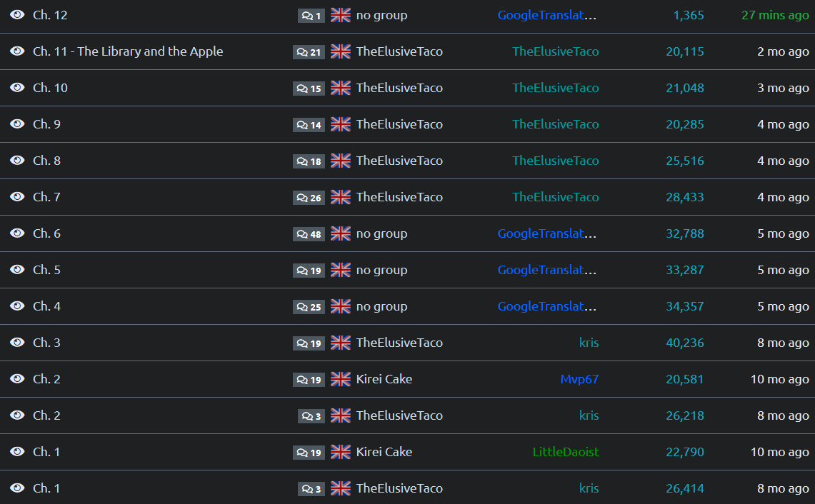Click GoogleTranslat… uploader on Ch. 6 row
Screen dimensions: 815x504
coord(547,233)
